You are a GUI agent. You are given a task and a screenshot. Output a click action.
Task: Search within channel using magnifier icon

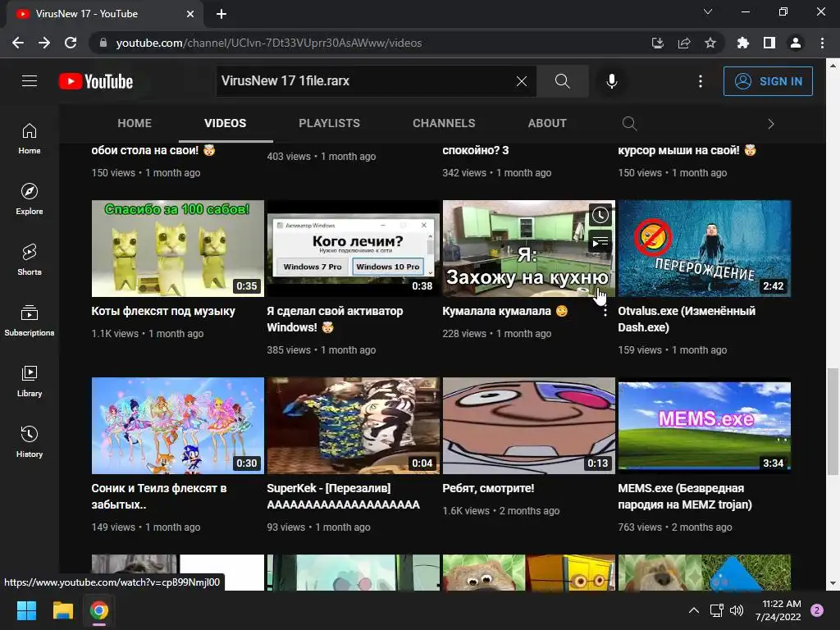click(x=629, y=124)
